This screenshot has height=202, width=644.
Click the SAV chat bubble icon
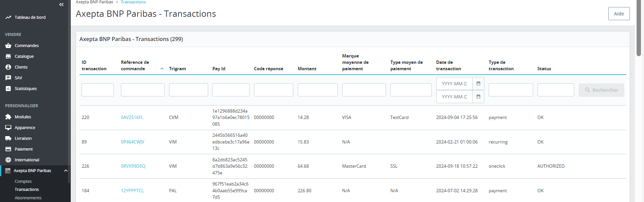coord(8,78)
